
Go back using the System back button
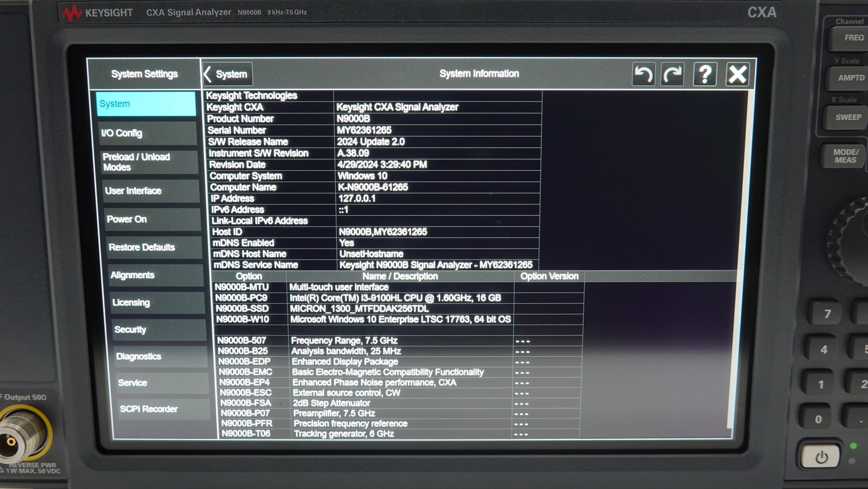[x=227, y=74]
